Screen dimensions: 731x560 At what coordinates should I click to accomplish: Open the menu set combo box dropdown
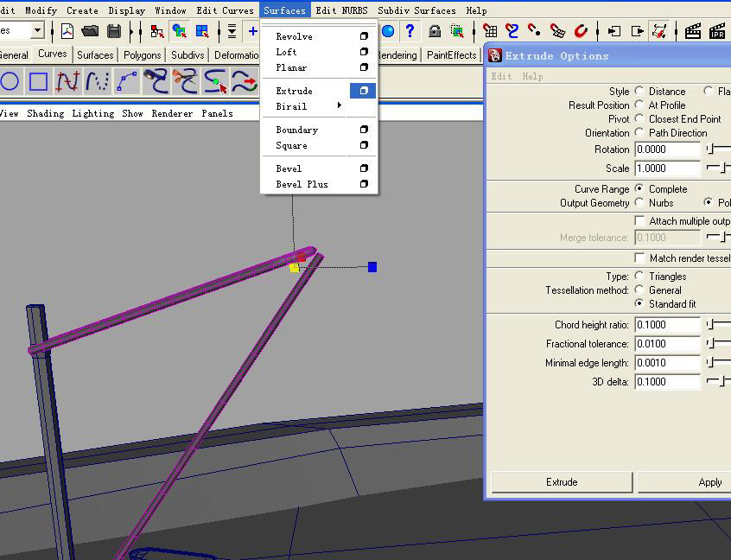(x=37, y=31)
